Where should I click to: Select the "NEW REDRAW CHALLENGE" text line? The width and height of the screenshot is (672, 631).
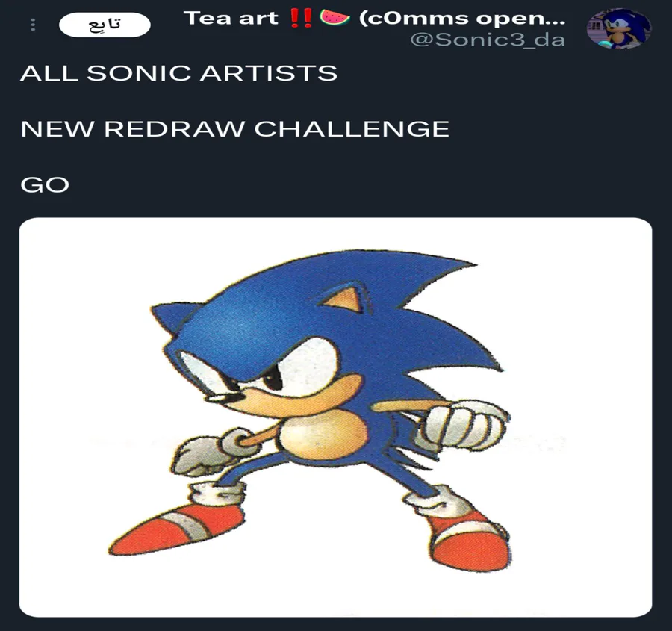click(235, 129)
